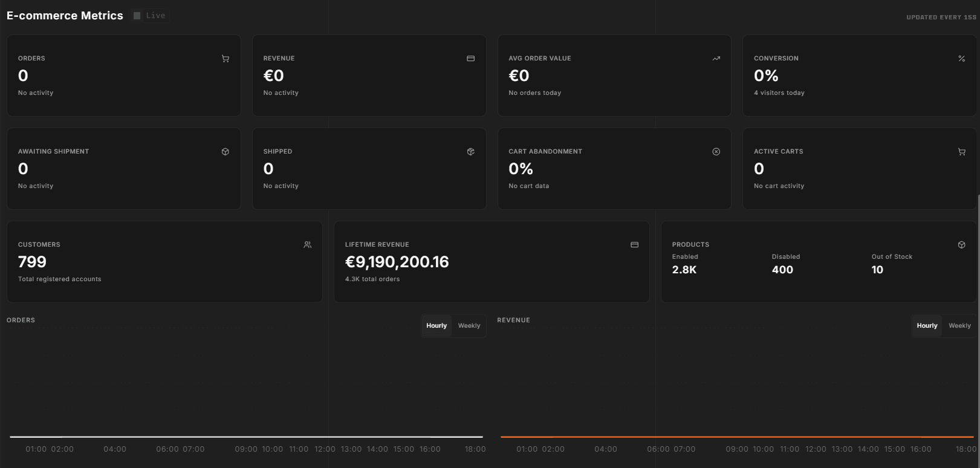Click '4.3K total orders' text
The height and width of the screenshot is (468, 980).
[372, 279]
